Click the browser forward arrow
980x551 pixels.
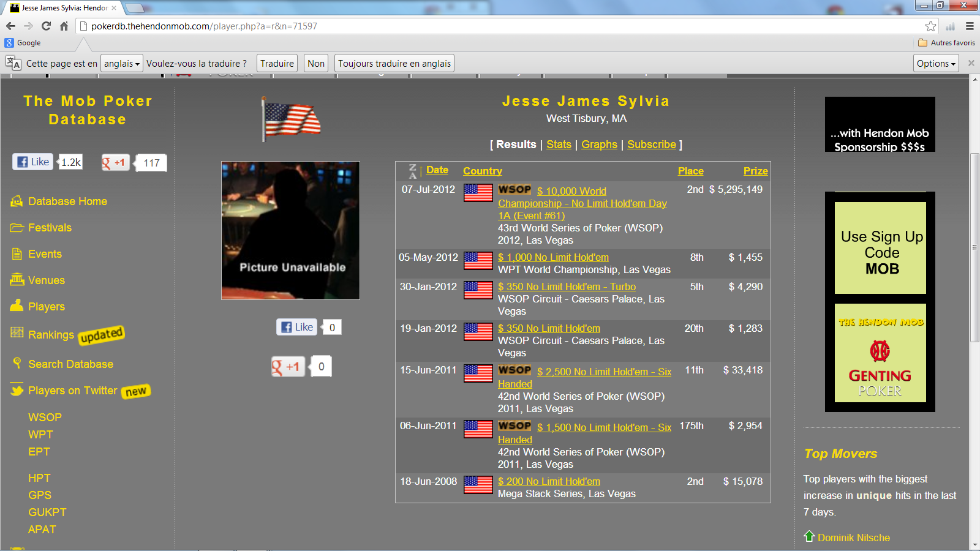click(x=28, y=26)
